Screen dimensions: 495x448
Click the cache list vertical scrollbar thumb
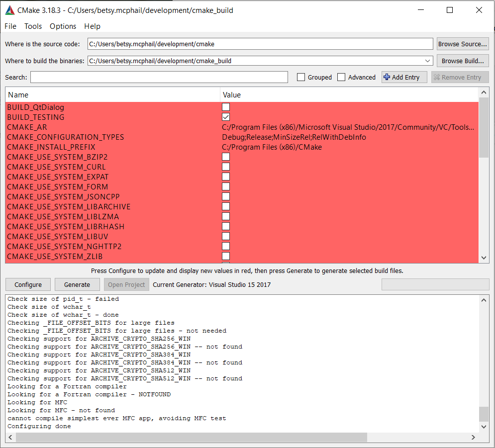484,127
